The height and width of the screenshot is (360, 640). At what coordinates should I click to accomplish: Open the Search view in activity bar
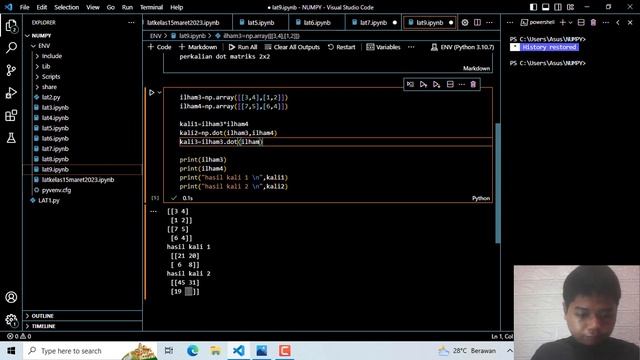[11, 48]
